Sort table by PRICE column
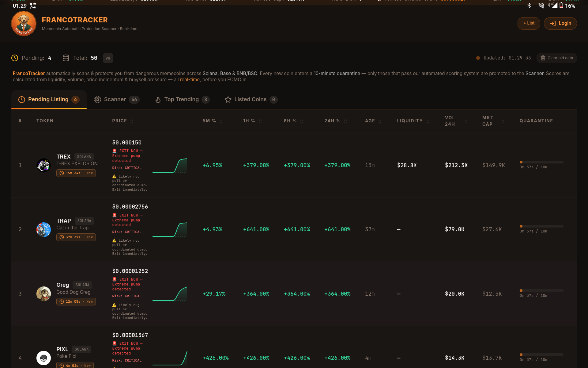 tap(123, 121)
